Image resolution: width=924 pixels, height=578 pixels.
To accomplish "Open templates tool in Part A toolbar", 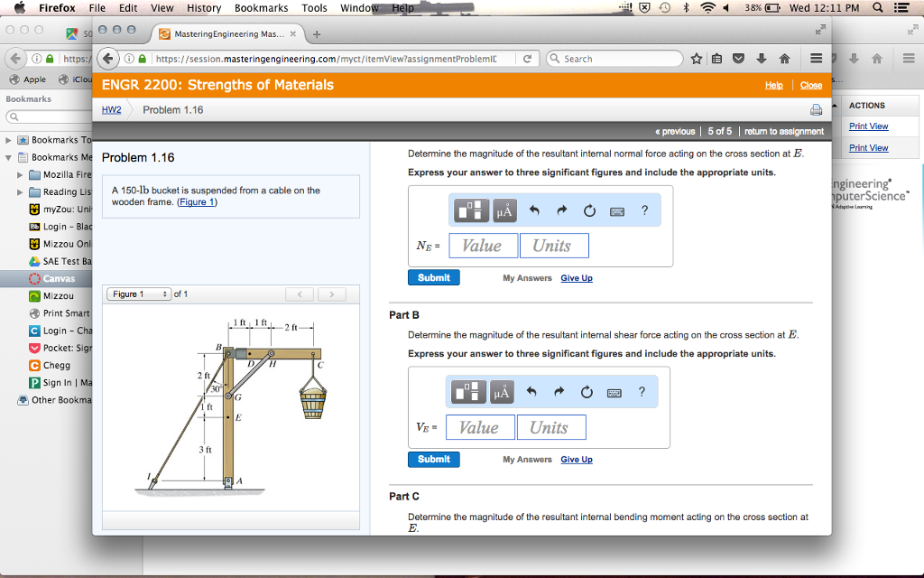I will (470, 210).
